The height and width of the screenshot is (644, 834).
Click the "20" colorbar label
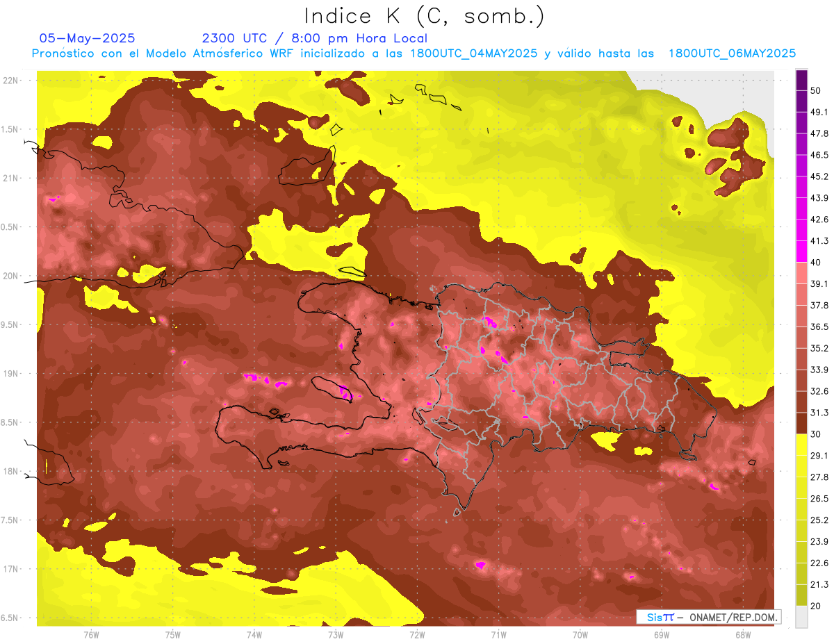[x=817, y=606]
